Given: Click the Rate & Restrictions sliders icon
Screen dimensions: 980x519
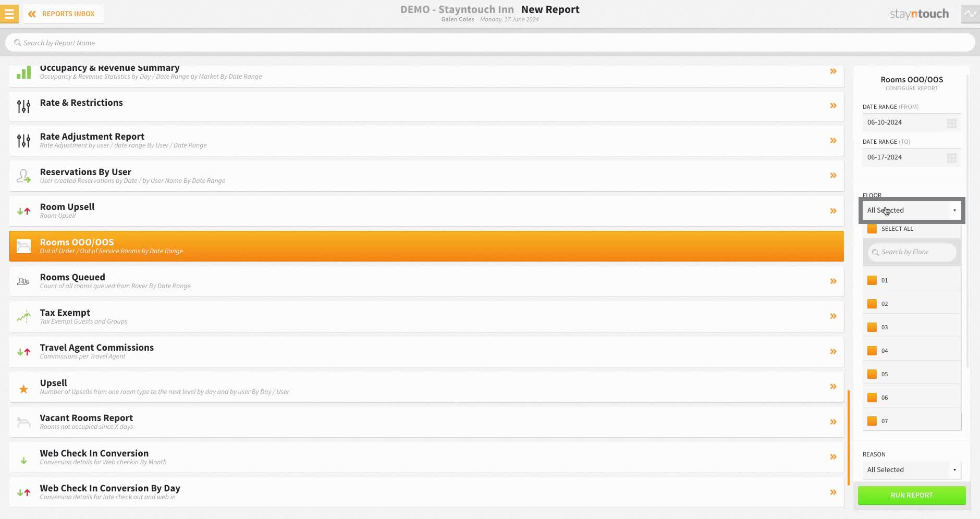Looking at the screenshot, I should tap(23, 106).
